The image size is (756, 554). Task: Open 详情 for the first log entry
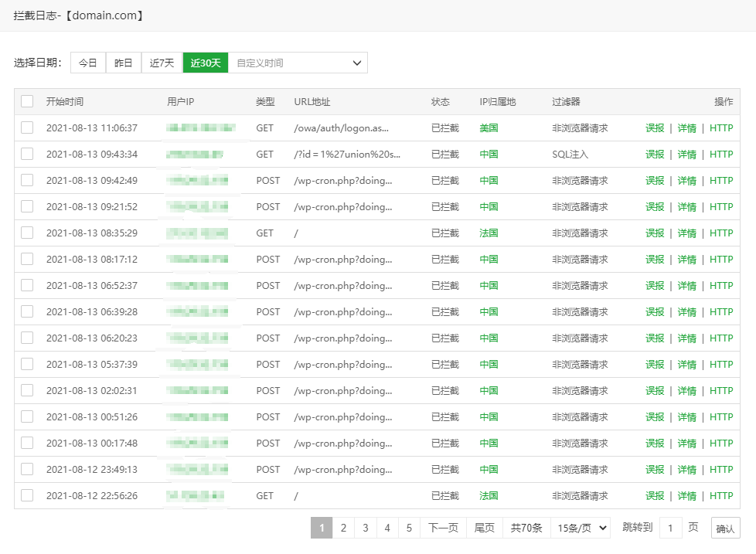(x=686, y=128)
